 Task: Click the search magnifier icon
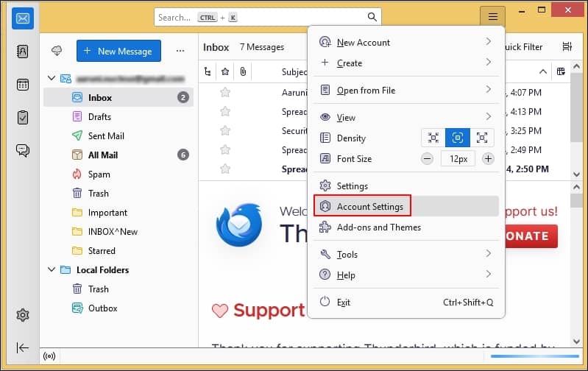click(372, 17)
